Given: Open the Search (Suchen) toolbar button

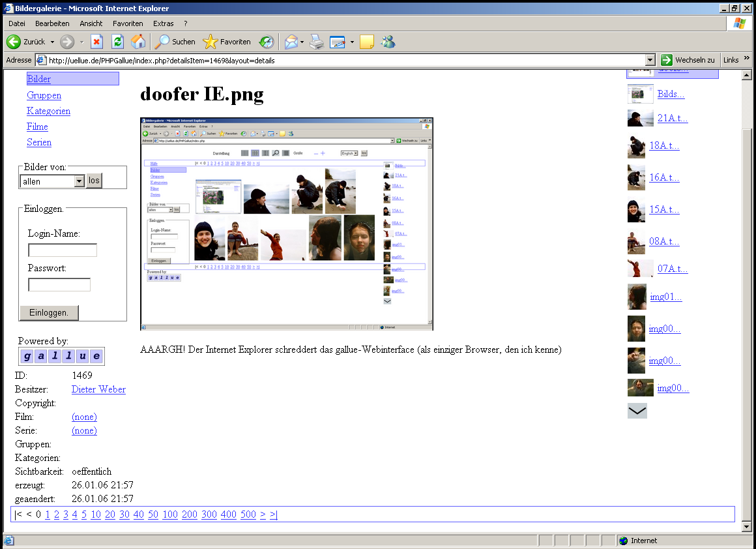Looking at the screenshot, I should [x=175, y=42].
